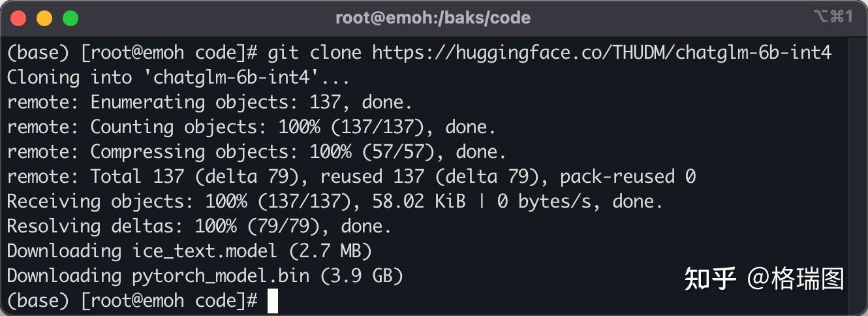Screen dimensions: 868x316
Task: Click the green fullscreen window button
Action: tap(70, 18)
